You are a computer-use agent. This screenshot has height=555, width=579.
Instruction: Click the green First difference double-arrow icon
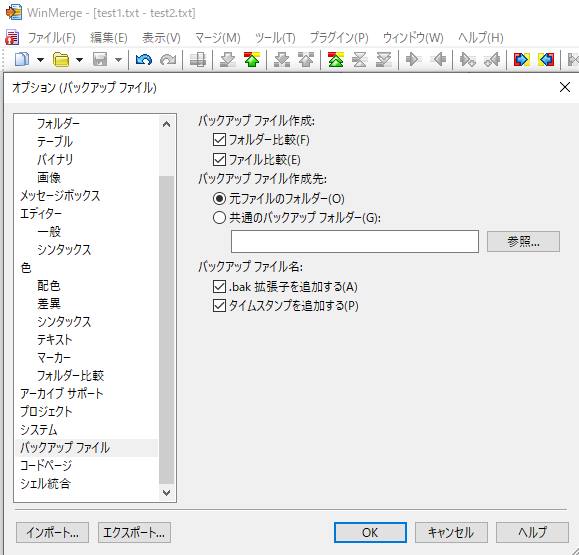pyautogui.click(x=336, y=59)
